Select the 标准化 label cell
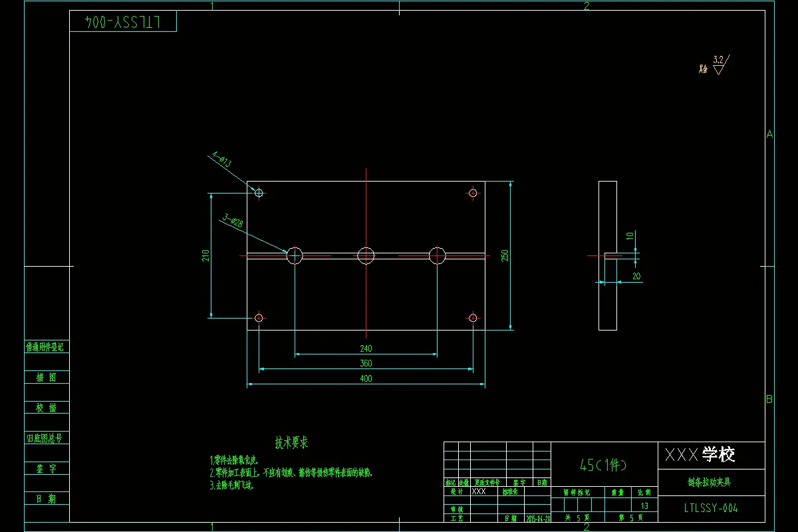 [x=510, y=492]
